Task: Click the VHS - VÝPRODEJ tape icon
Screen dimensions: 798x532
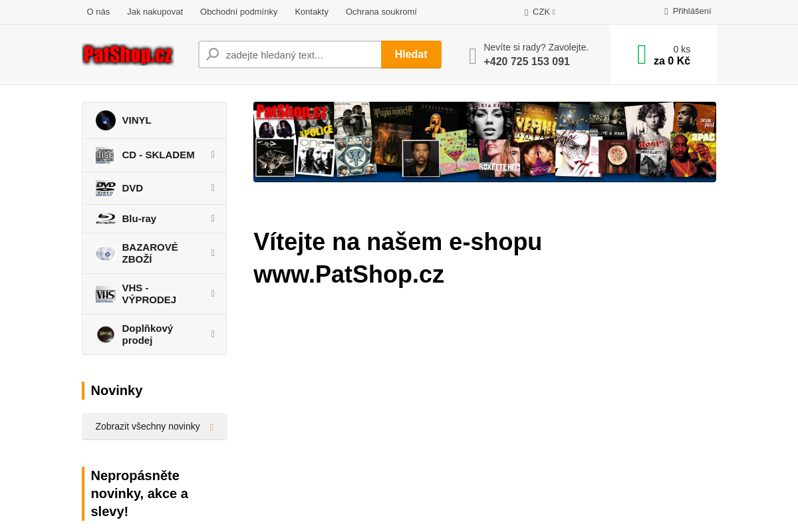Action: [105, 293]
